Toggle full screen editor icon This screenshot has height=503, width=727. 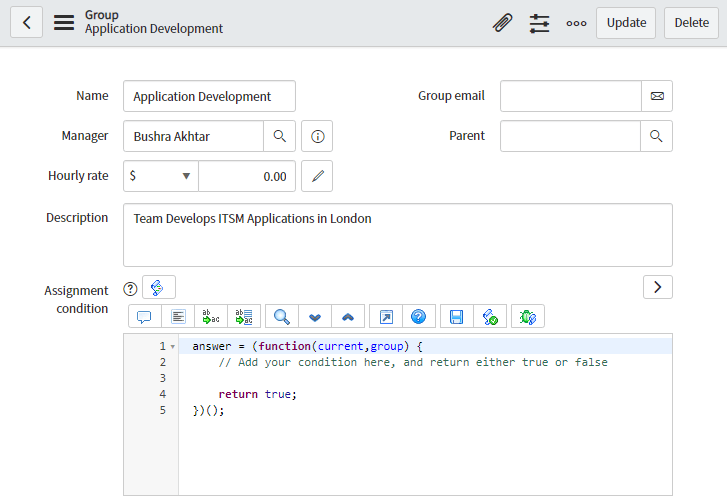pyautogui.click(x=386, y=317)
